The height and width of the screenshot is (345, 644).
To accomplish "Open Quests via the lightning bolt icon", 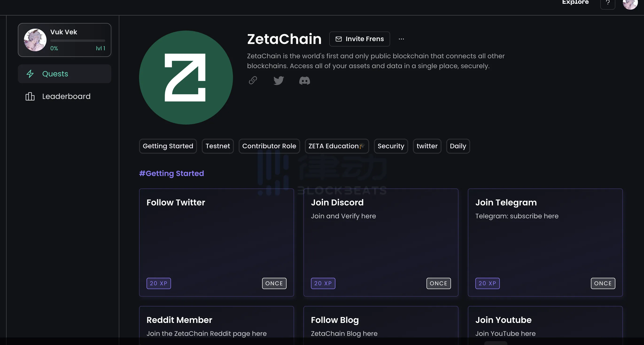I will [x=30, y=74].
